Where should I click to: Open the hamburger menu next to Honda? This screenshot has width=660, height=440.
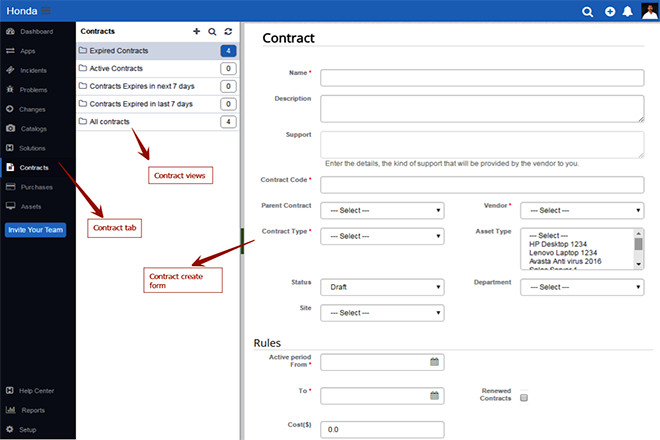[46, 11]
